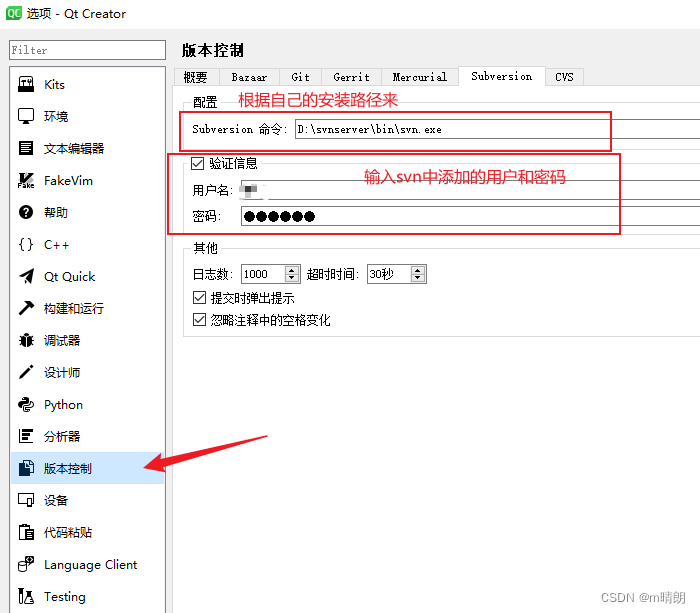The height and width of the screenshot is (613, 700).
Task: Click the C++ braces icon
Action: 26,245
